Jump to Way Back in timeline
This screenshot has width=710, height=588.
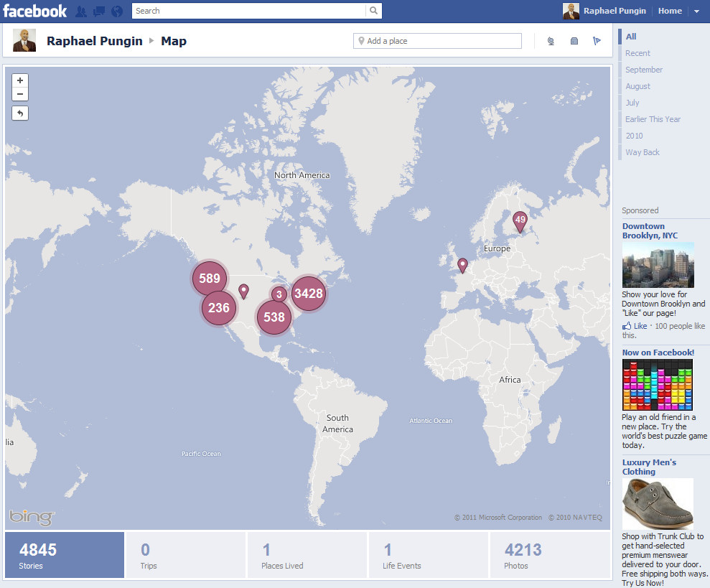[642, 152]
